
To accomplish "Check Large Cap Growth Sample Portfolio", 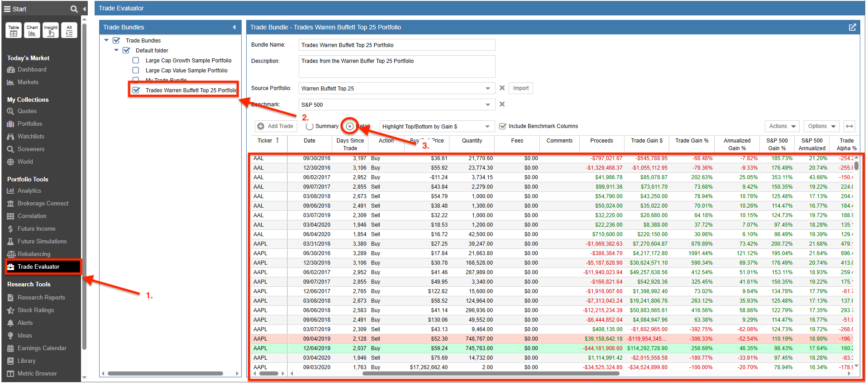I will click(x=136, y=60).
